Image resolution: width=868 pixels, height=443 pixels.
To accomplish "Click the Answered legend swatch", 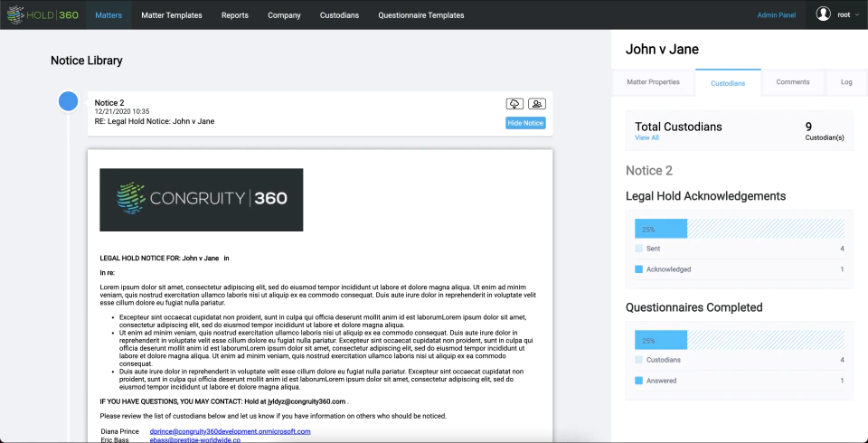I will 639,381.
